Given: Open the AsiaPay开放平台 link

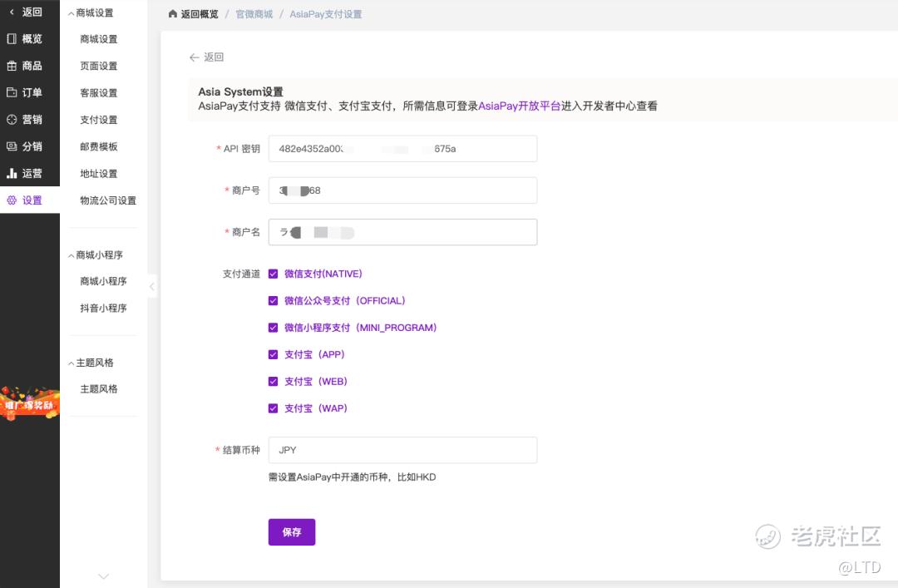Looking at the screenshot, I should 519,106.
